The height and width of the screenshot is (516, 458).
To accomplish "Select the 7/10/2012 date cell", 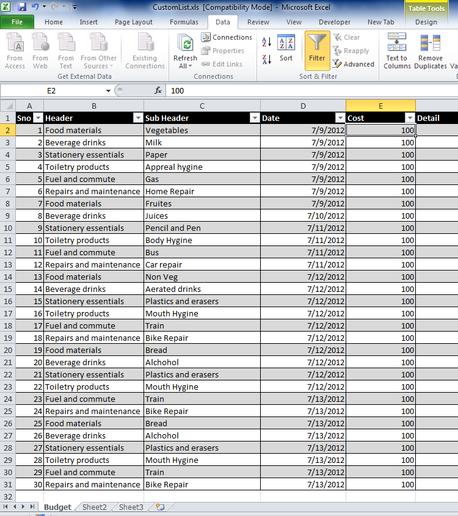I will tap(303, 216).
